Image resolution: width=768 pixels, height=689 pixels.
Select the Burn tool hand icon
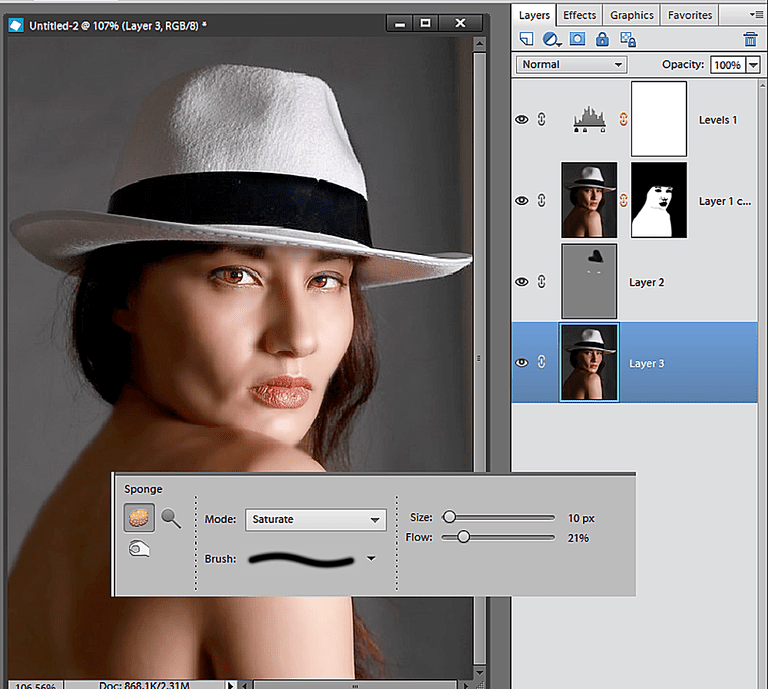pyautogui.click(x=139, y=549)
